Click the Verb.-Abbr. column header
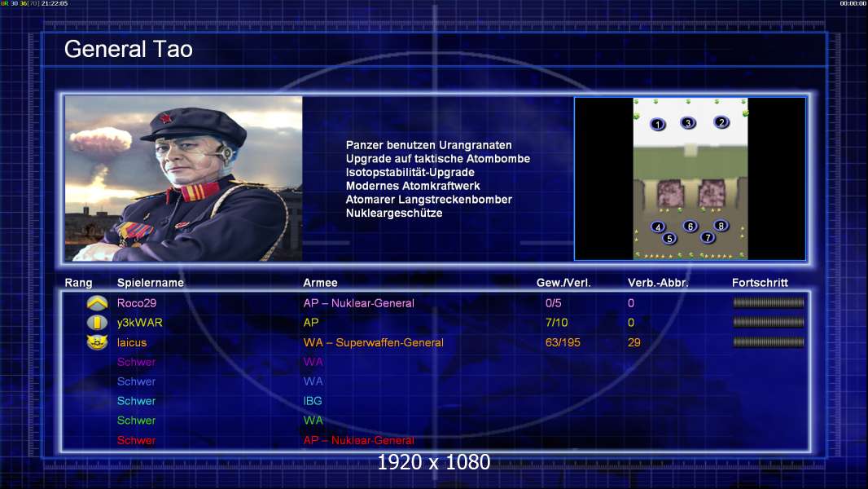 (658, 283)
